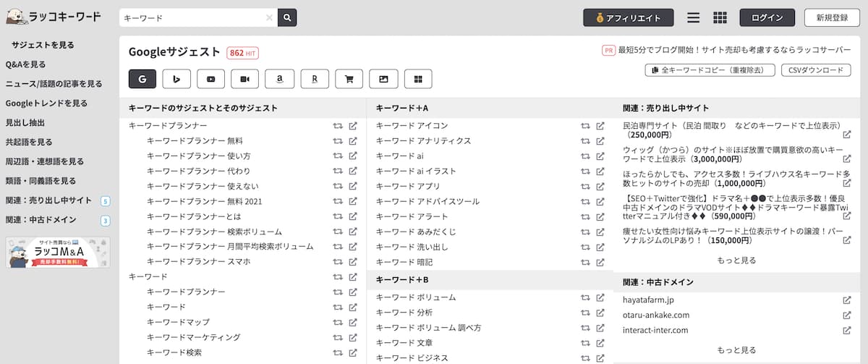
Task: Open external link for interact-inter.com
Action: coord(847,330)
